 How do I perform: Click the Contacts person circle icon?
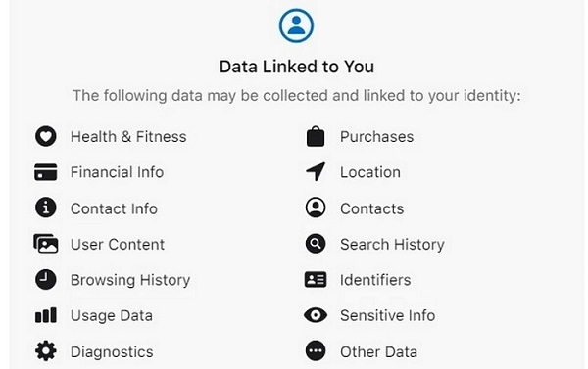tap(316, 208)
